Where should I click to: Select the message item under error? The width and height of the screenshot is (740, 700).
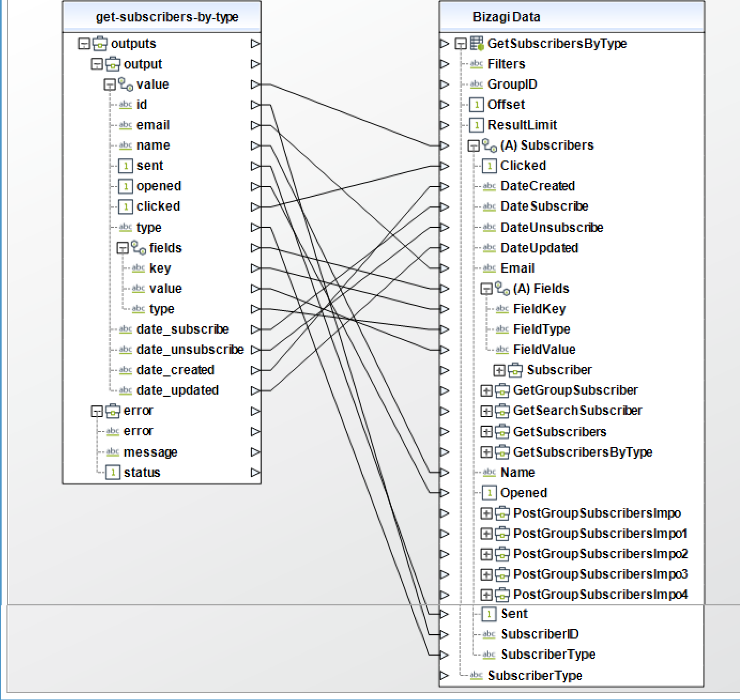(150, 452)
